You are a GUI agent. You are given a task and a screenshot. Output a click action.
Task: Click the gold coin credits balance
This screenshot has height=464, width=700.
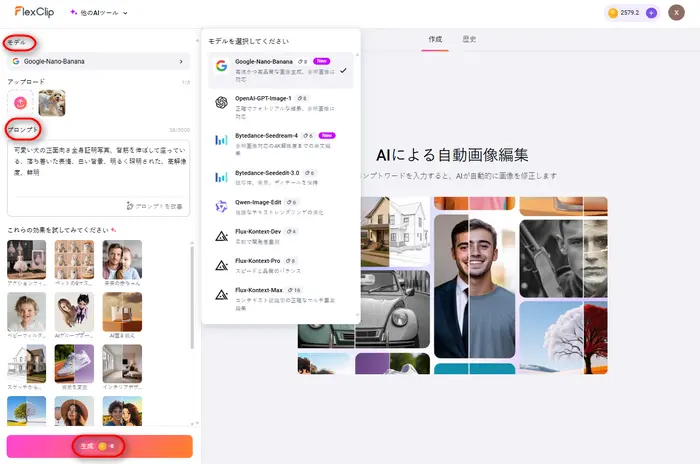[624, 13]
